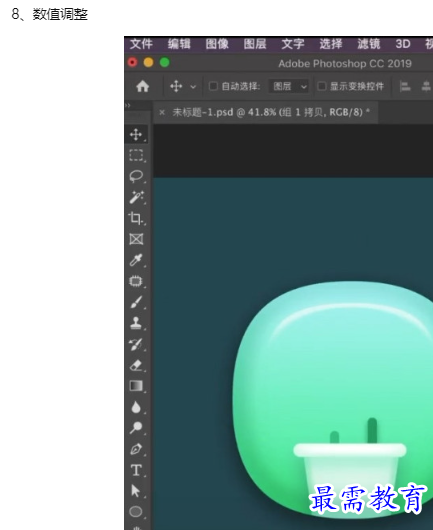433x530 pixels.
Task: Click the align left edges icon
Action: click(x=405, y=86)
